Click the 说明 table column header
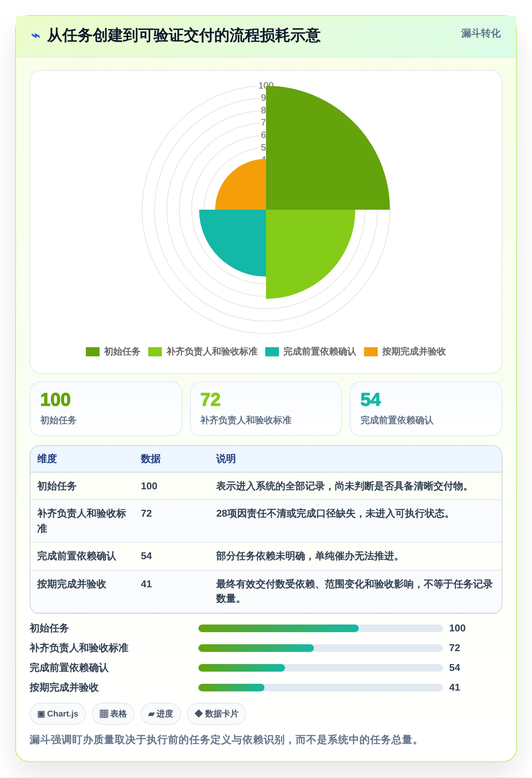This screenshot has width=532, height=778. pos(226,459)
